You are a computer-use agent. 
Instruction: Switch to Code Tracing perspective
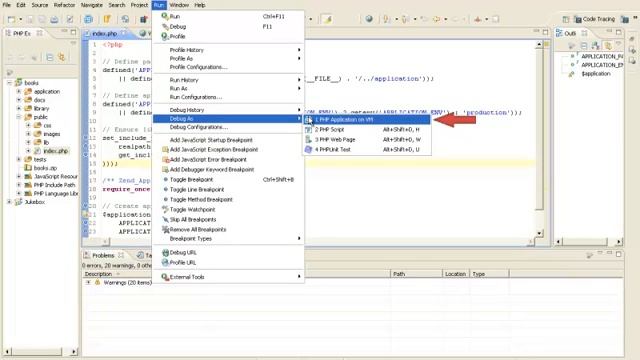click(594, 19)
